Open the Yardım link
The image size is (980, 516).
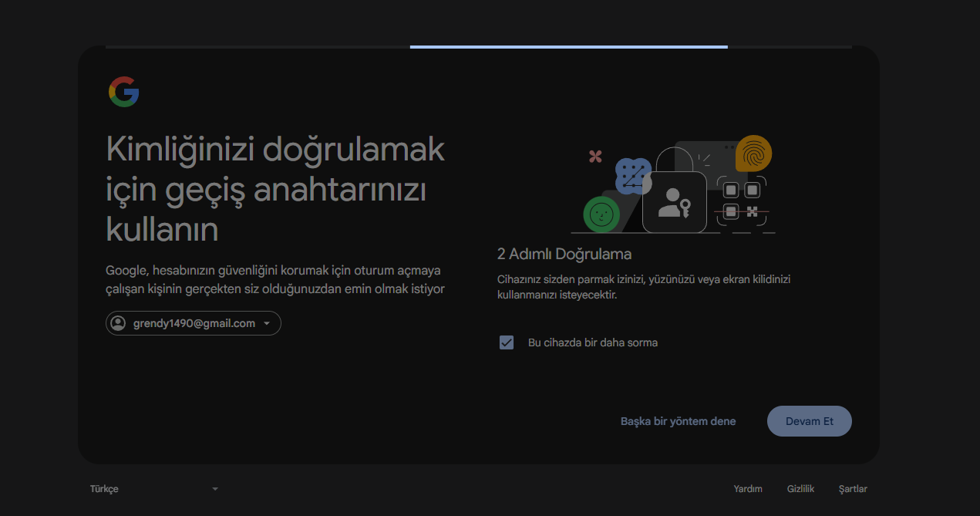[x=748, y=489]
